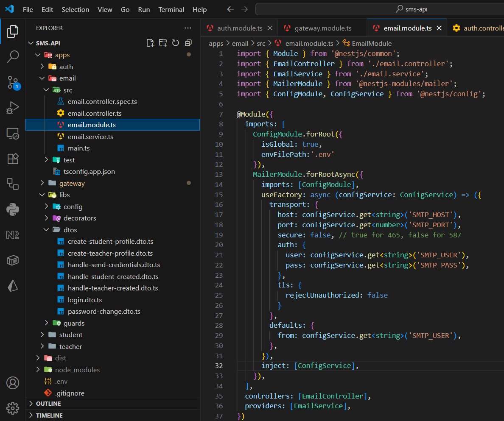Click 'apps' in the breadcrumb
The width and height of the screenshot is (504, 421).
tap(216, 43)
